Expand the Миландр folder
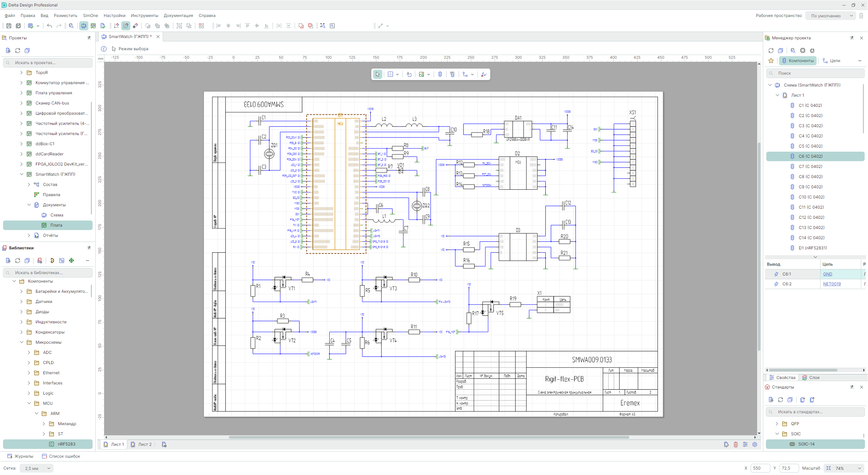This screenshot has width=868, height=475. click(44, 424)
